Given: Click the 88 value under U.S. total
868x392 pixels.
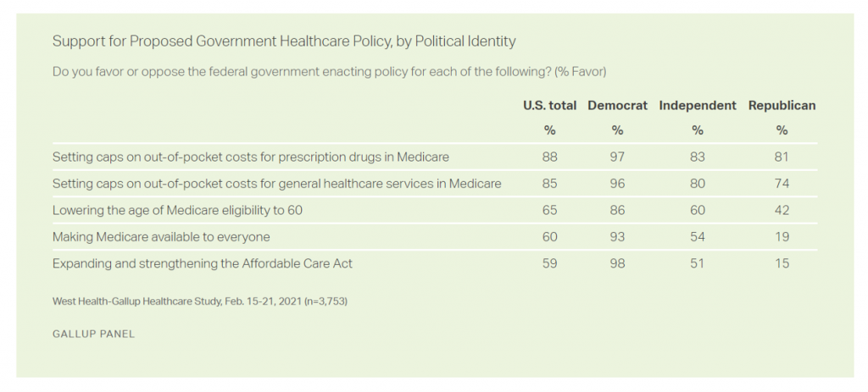Looking at the screenshot, I should (x=549, y=157).
